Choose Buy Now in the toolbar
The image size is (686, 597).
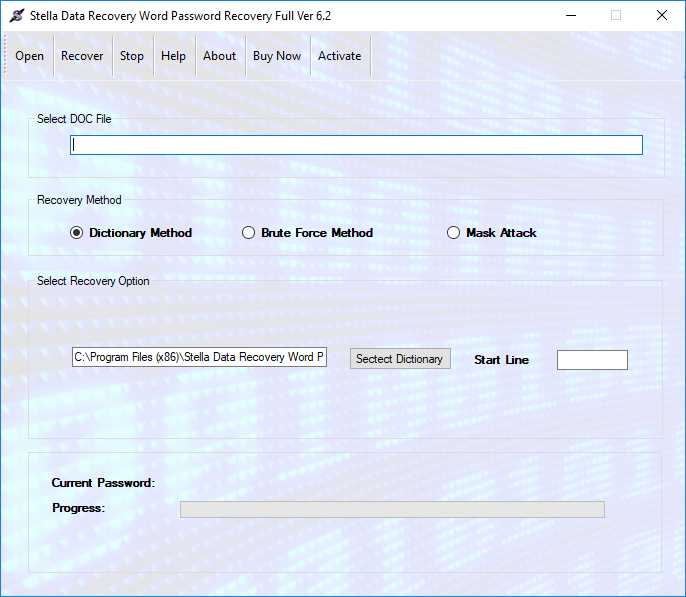coord(277,56)
